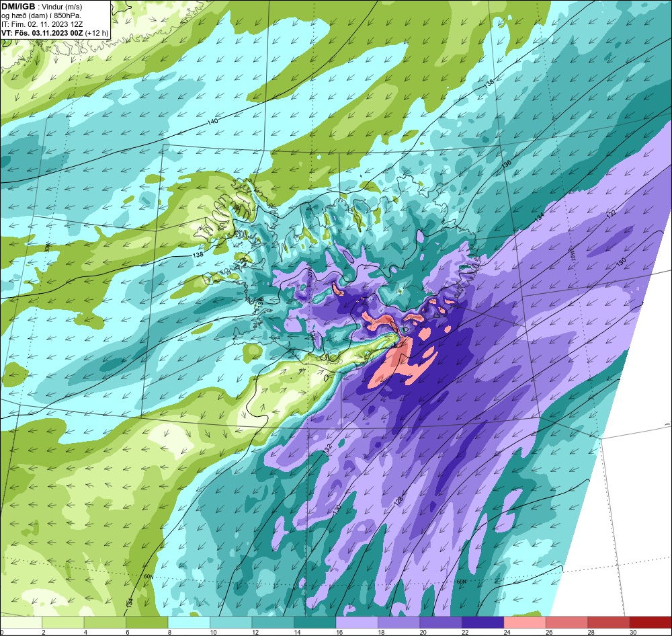The width and height of the screenshot is (672, 636).
Task: Click the legend scale value '18'
Action: pyautogui.click(x=381, y=632)
